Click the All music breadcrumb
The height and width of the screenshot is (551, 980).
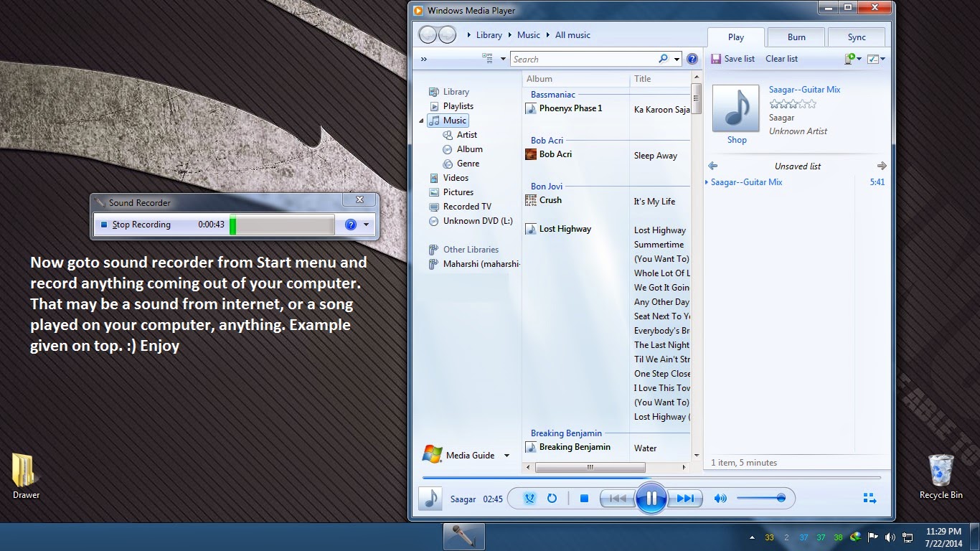pyautogui.click(x=573, y=34)
